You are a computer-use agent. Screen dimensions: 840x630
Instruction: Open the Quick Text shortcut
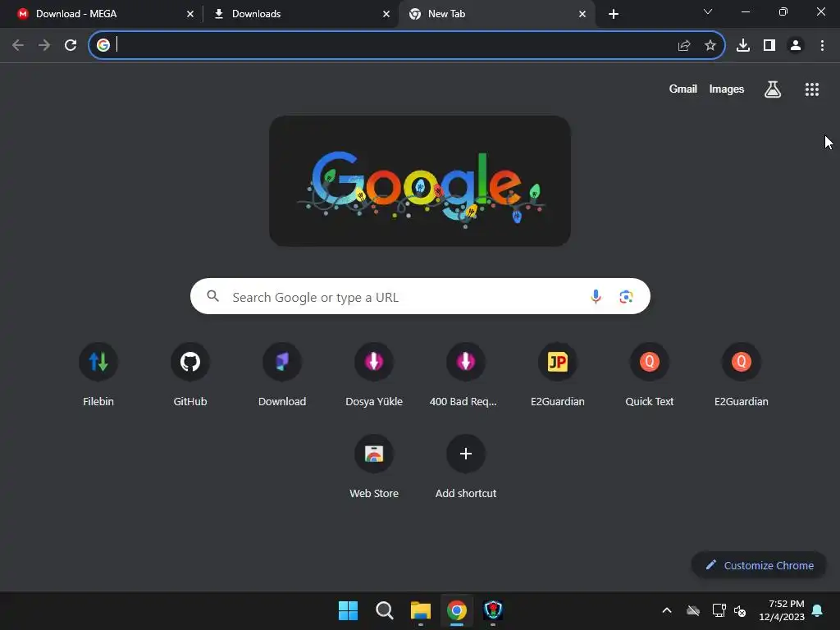click(650, 375)
